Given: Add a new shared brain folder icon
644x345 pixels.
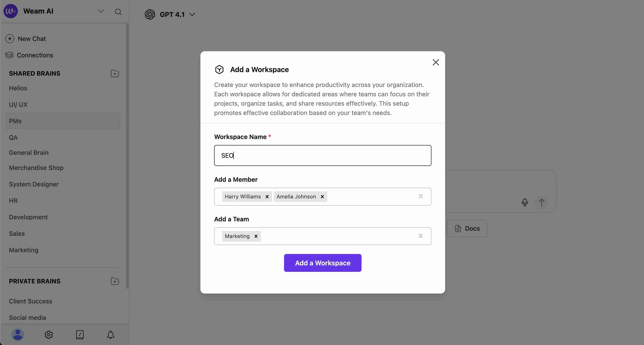Looking at the screenshot, I should pyautogui.click(x=115, y=73).
